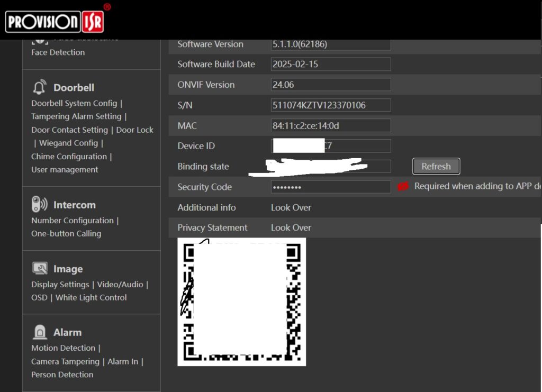Open One-button Calling settings
Image resolution: width=542 pixels, height=392 pixels.
pos(66,233)
